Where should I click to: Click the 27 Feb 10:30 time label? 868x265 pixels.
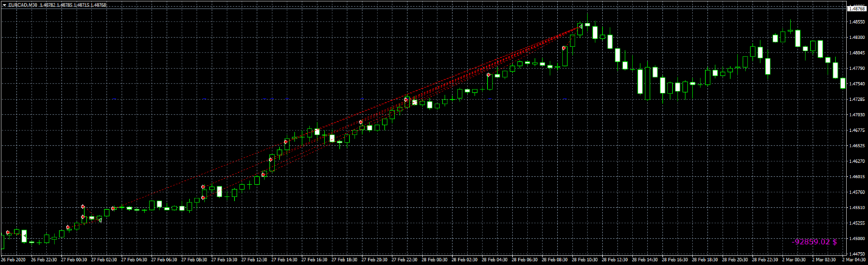[x=224, y=260]
